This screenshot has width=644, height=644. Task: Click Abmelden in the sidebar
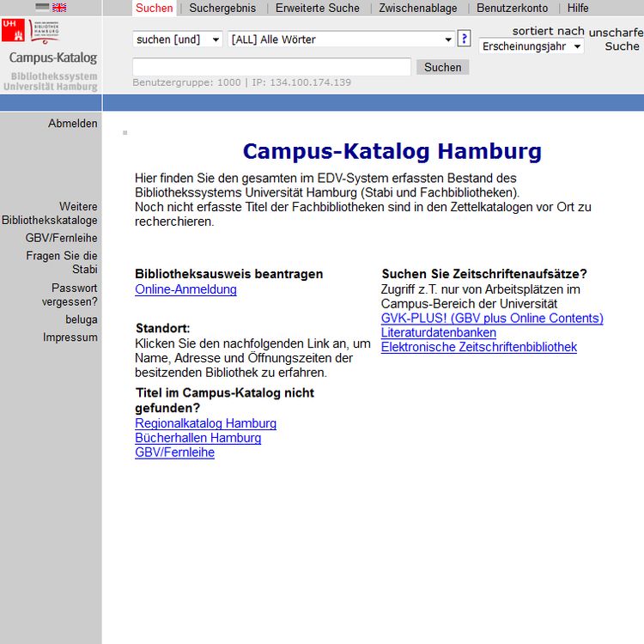pos(73,123)
